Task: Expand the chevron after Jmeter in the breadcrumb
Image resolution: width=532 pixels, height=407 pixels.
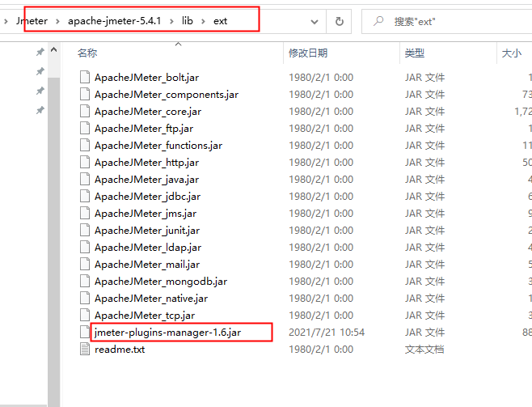Action: [57, 21]
